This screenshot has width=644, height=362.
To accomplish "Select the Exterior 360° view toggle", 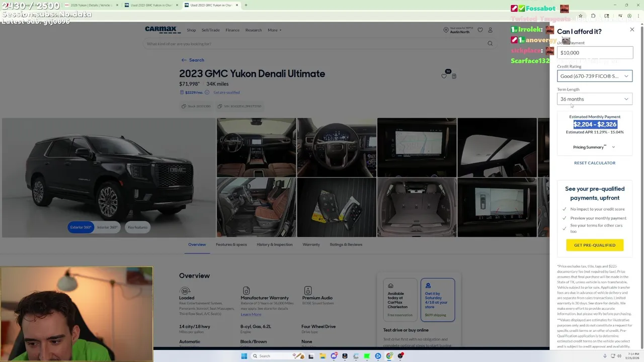I will click(80, 227).
